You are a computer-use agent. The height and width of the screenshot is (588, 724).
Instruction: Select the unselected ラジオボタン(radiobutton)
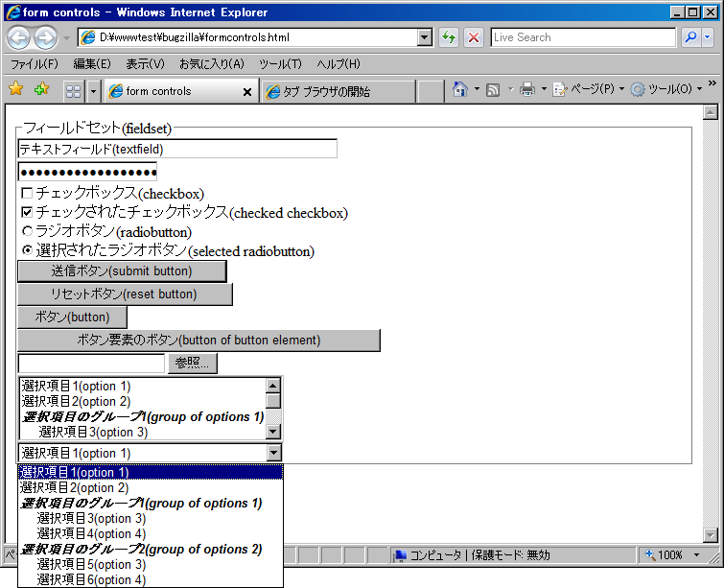click(27, 232)
